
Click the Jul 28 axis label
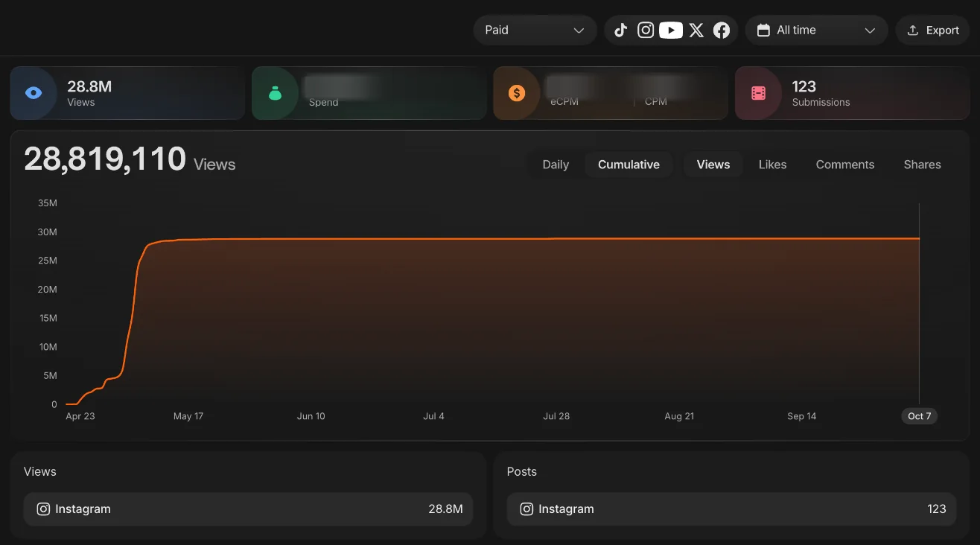pyautogui.click(x=556, y=416)
